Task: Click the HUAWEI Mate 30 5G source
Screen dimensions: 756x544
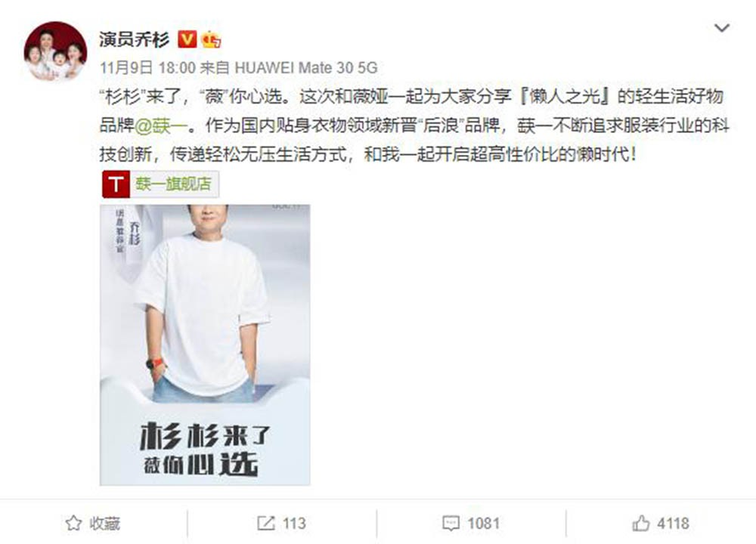Action: coord(305,67)
